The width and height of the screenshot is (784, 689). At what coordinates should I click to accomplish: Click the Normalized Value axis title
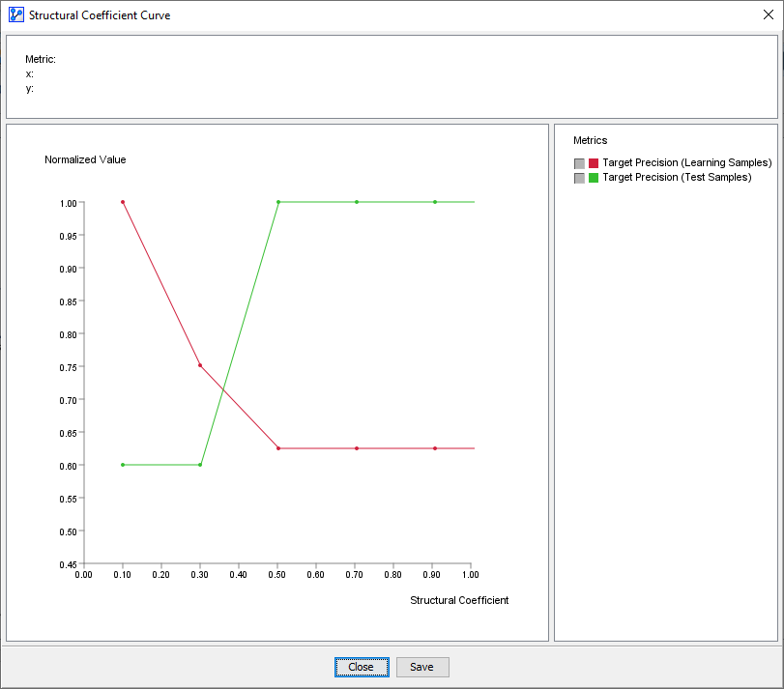85,159
